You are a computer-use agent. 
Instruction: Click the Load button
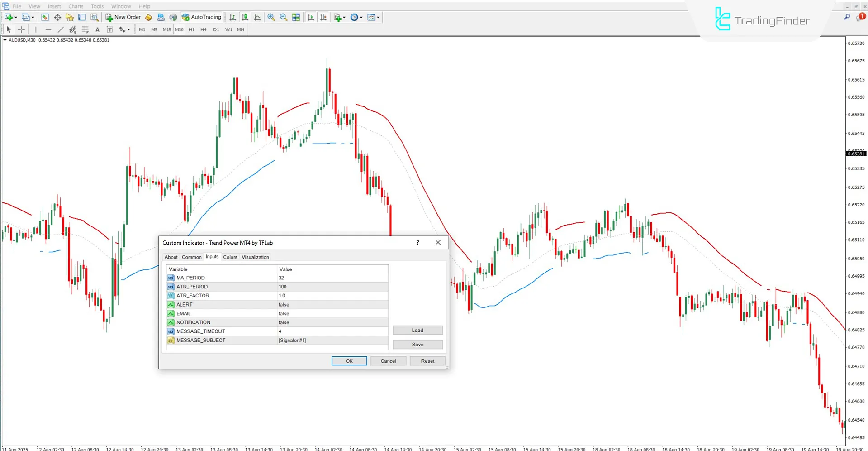pyautogui.click(x=417, y=330)
